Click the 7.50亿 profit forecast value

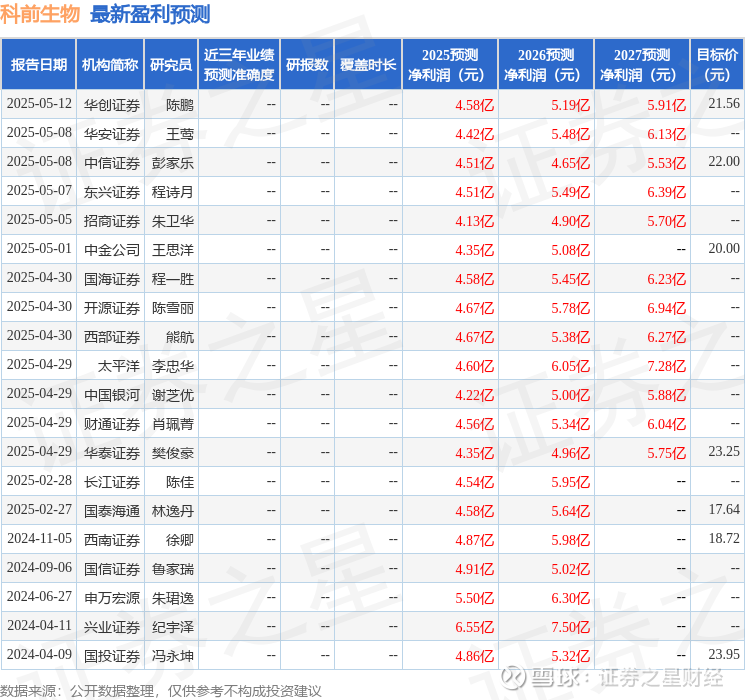(x=570, y=627)
